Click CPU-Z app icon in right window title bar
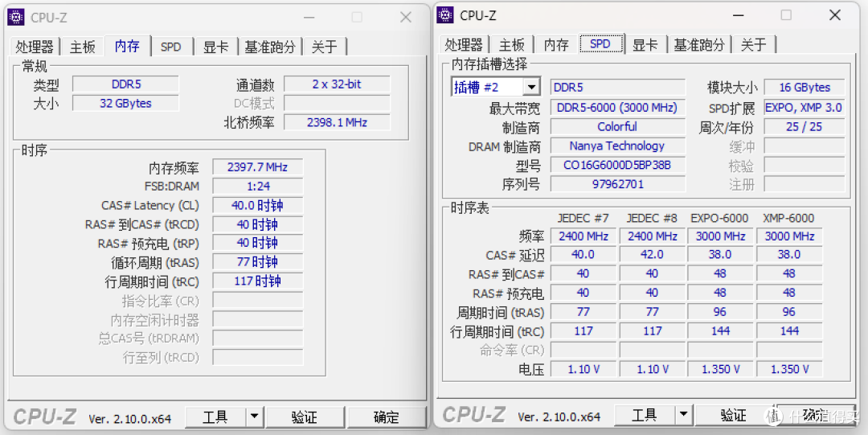868x435 pixels. pos(445,15)
